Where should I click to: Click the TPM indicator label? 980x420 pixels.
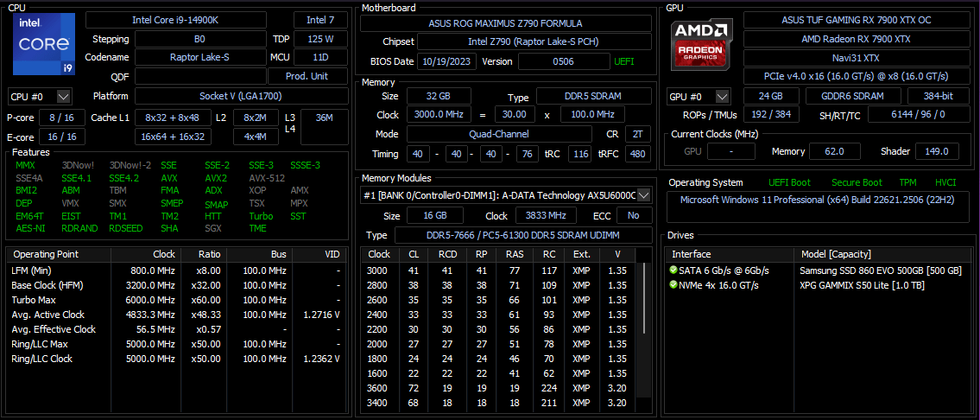pos(908,182)
